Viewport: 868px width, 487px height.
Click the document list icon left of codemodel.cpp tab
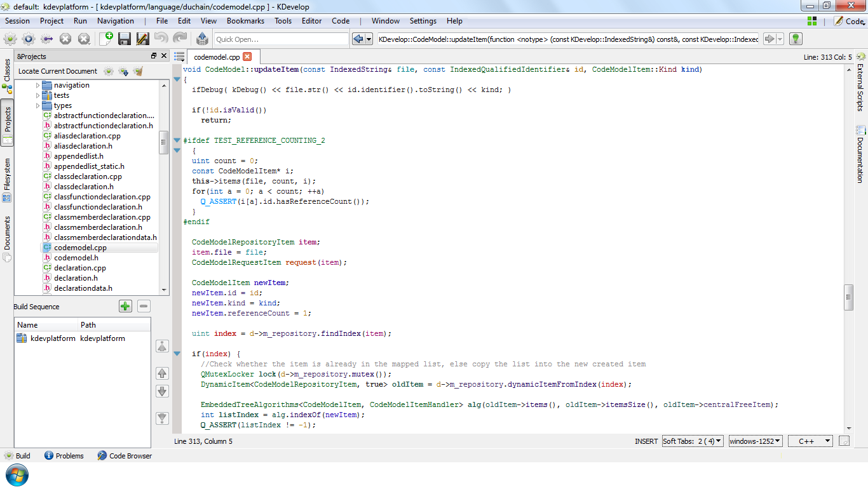tap(179, 57)
